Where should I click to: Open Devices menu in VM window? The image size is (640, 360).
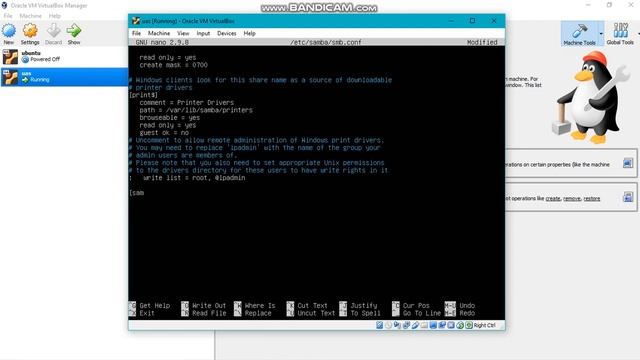pos(227,33)
